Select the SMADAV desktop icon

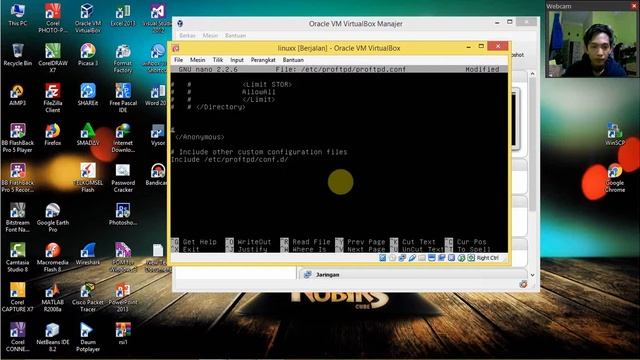[88, 135]
